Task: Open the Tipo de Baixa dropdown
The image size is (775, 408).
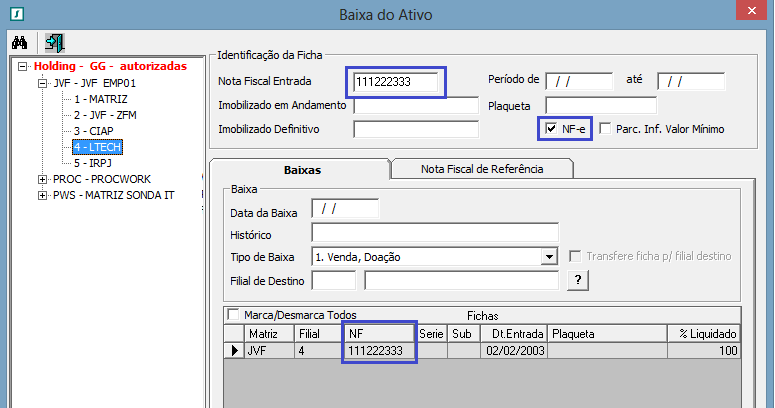Action: 549,257
